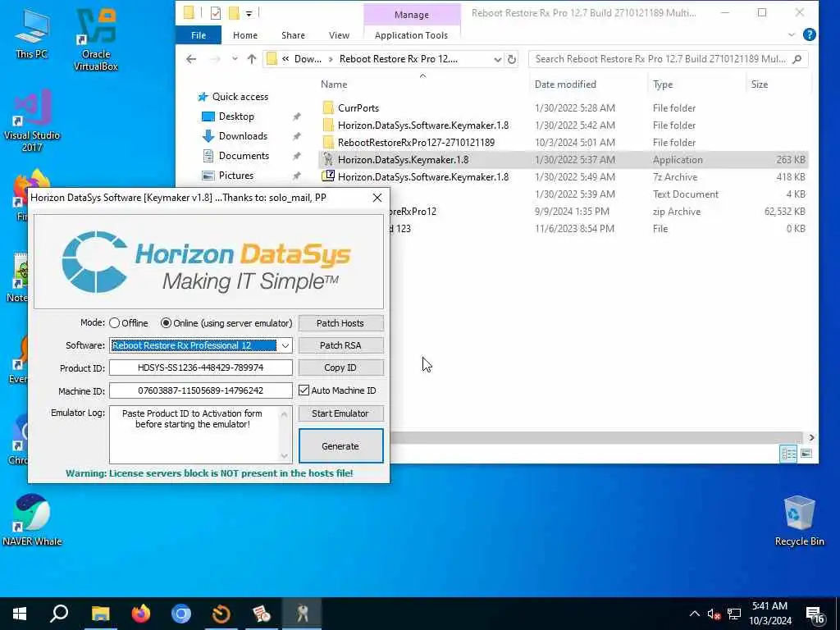Screen dimensions: 840x630
Task: Open This PC desktop icon
Action: 32,34
